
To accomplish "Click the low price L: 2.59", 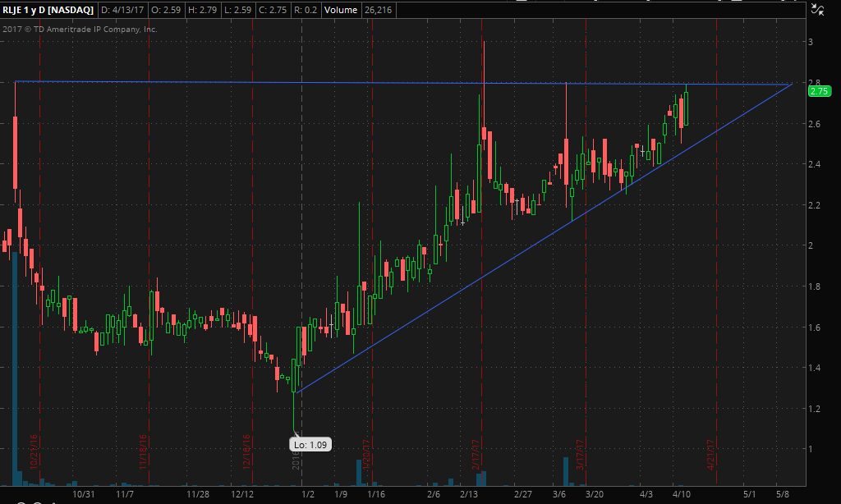I will [237, 10].
